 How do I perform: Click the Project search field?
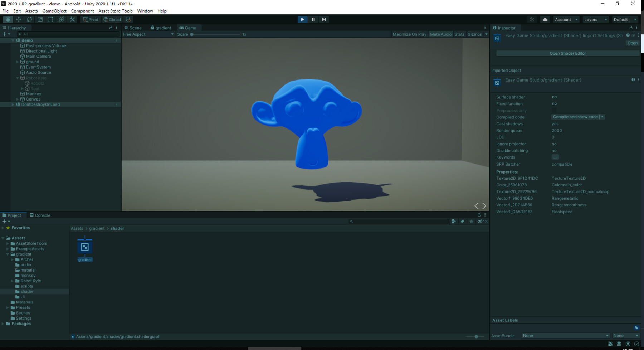pyautogui.click(x=399, y=222)
